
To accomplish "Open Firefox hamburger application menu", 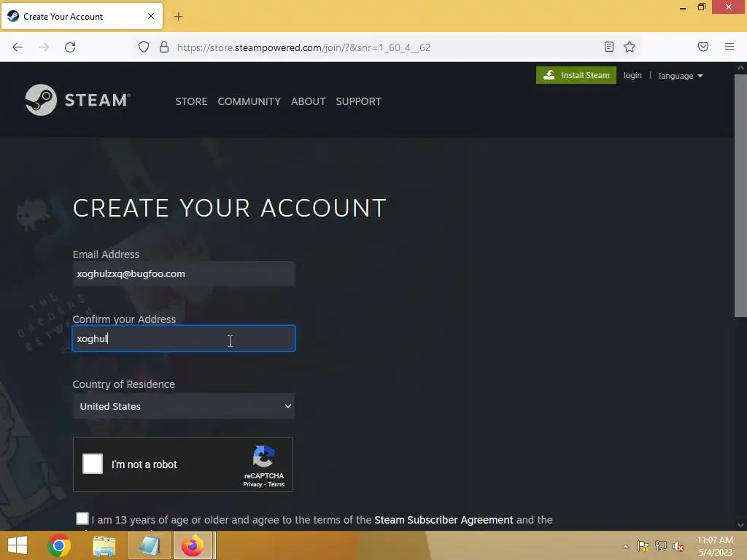I will click(729, 47).
